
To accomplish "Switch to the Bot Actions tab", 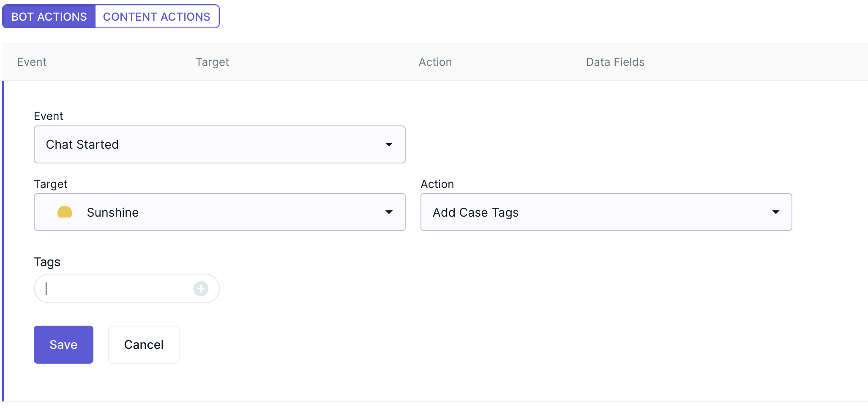I will 49,16.
